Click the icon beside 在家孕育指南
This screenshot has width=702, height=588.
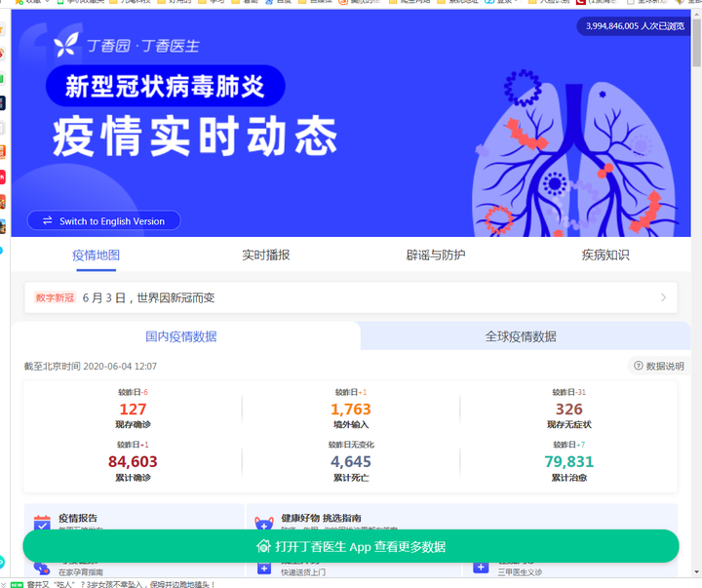42,568
